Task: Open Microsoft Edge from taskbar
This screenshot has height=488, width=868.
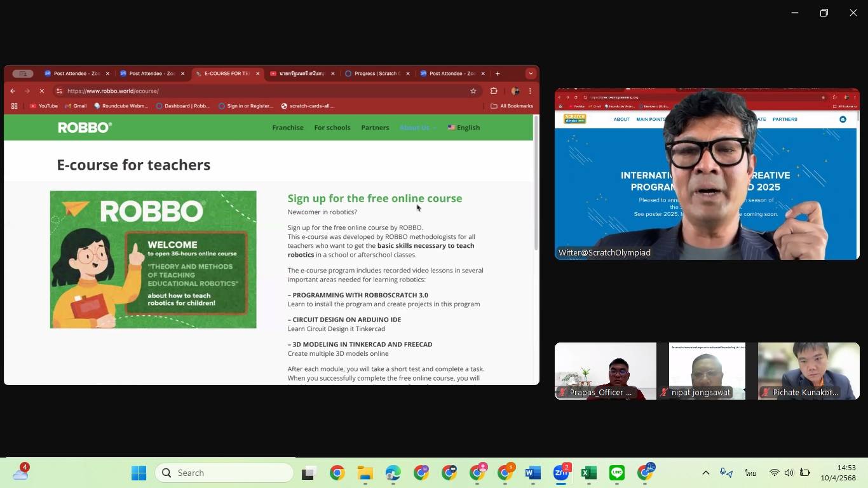Action: pos(393,473)
